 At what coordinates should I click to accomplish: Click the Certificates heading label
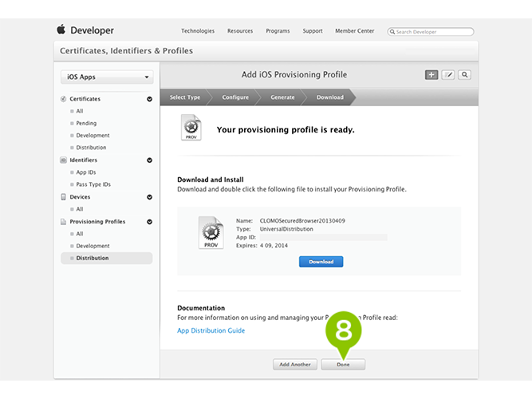[85, 99]
